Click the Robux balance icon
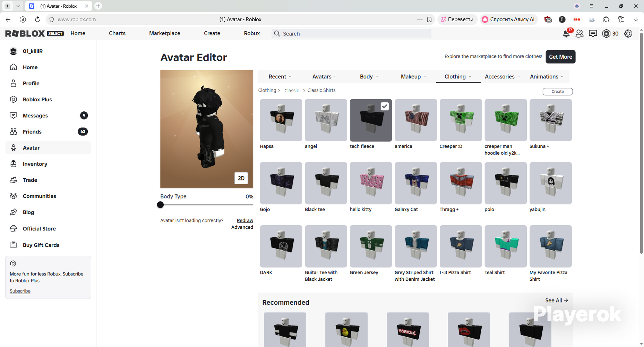 click(606, 34)
